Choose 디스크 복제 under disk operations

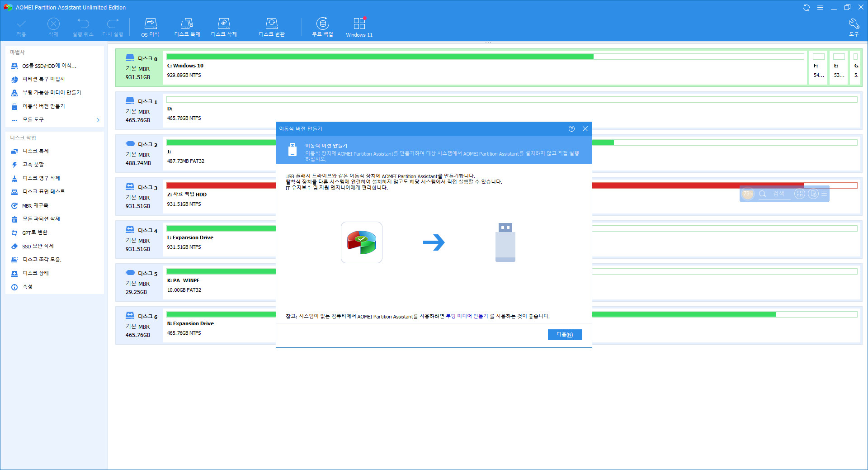pos(35,151)
